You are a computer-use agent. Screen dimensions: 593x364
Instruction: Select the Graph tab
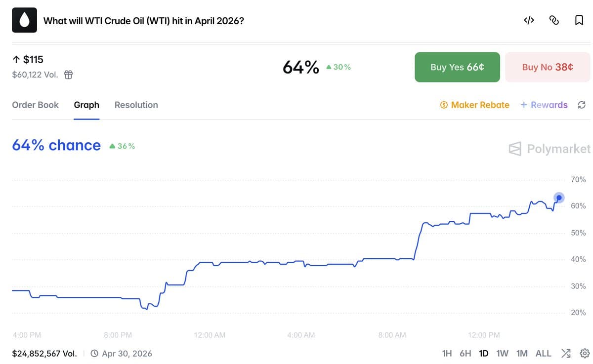click(x=86, y=105)
